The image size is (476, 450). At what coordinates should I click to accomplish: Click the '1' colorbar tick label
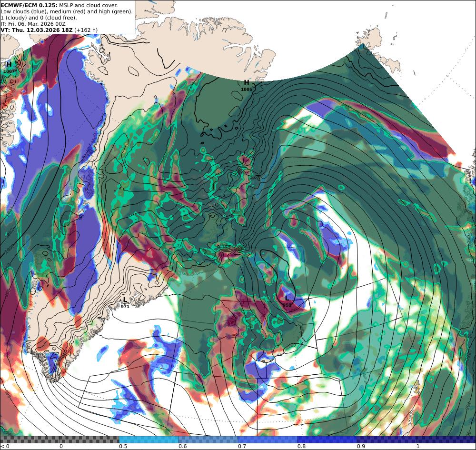pyautogui.click(x=418, y=446)
